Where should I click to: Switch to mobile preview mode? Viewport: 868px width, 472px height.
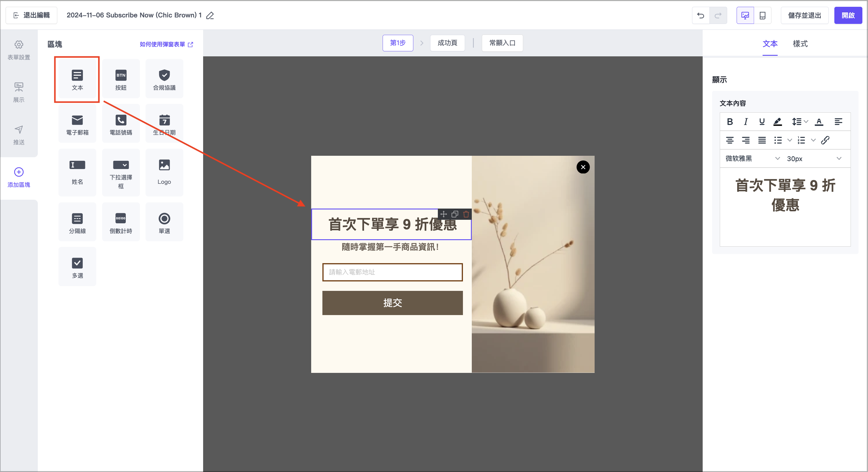pos(762,15)
